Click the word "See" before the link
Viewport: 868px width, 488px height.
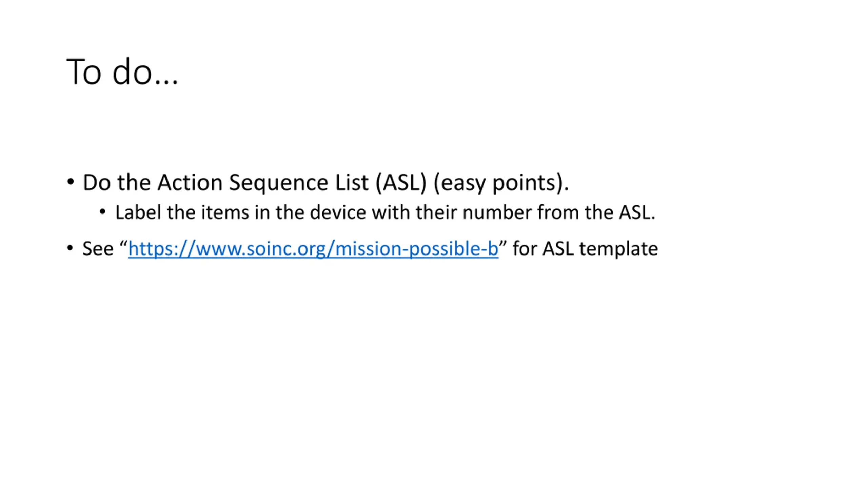(98, 249)
